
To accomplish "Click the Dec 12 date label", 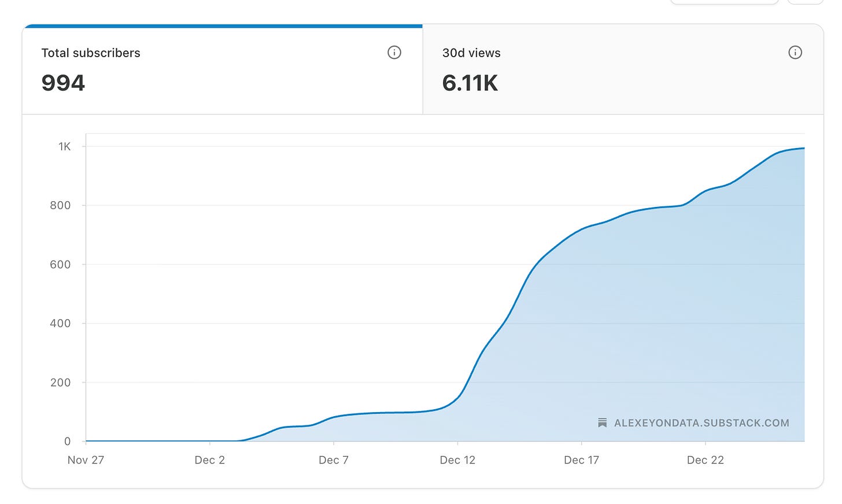I will [457, 460].
